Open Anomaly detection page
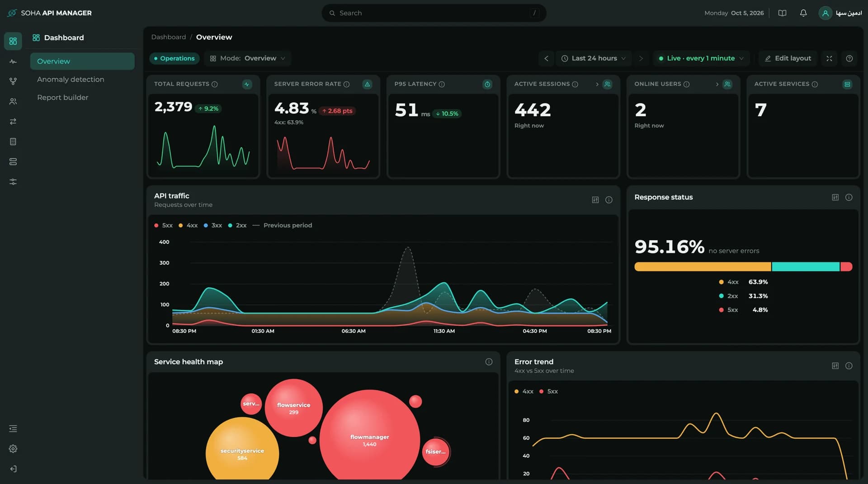The height and width of the screenshot is (484, 868). tap(71, 79)
